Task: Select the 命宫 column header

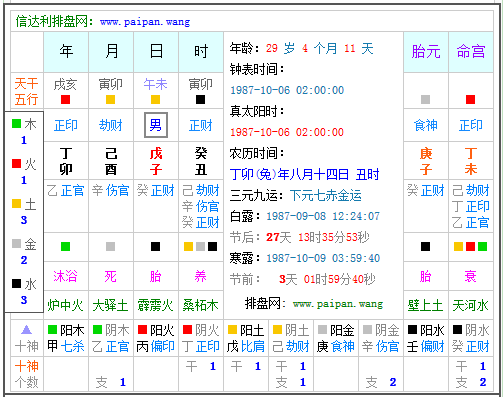Action: click(471, 52)
